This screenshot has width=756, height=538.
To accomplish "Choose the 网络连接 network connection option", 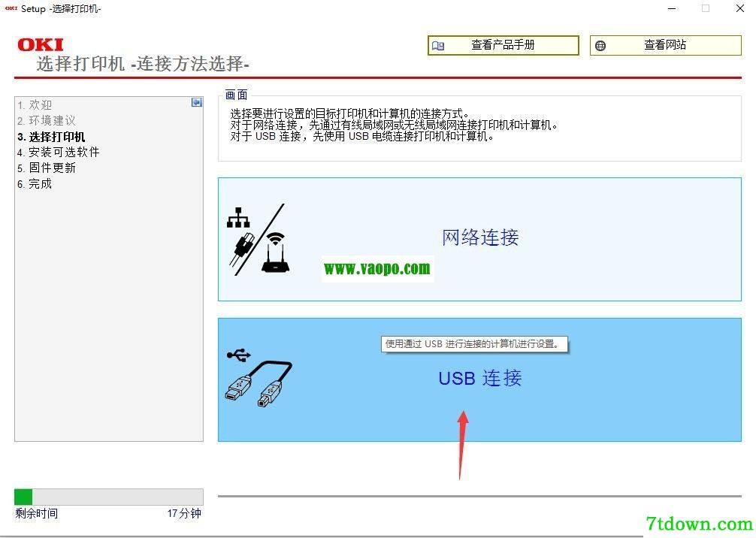I will point(479,239).
